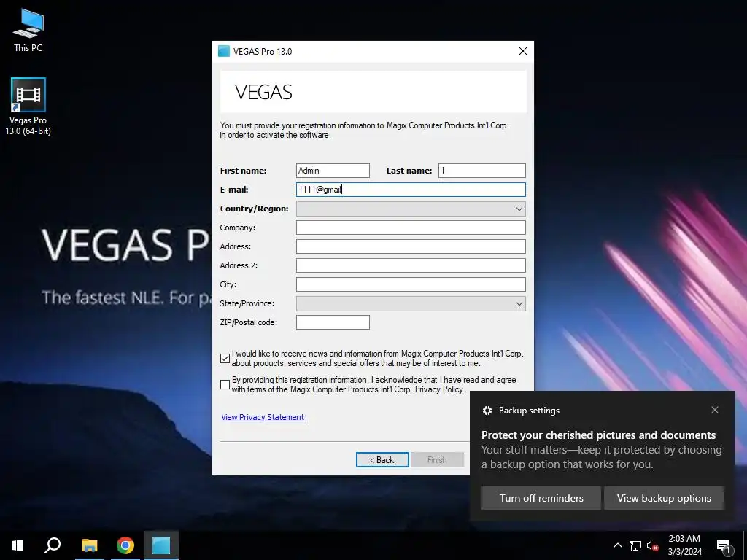This screenshot has height=560, width=747.
Task: Open taskbar search magnifier
Action: 53,545
